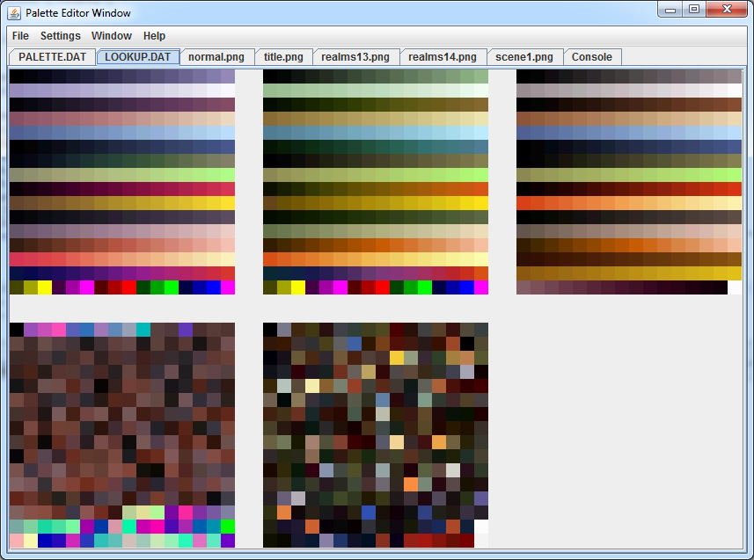The height and width of the screenshot is (560, 754).
Task: Pick the hot pink swatch in the lower-left palette's top row
Action: coord(59,330)
